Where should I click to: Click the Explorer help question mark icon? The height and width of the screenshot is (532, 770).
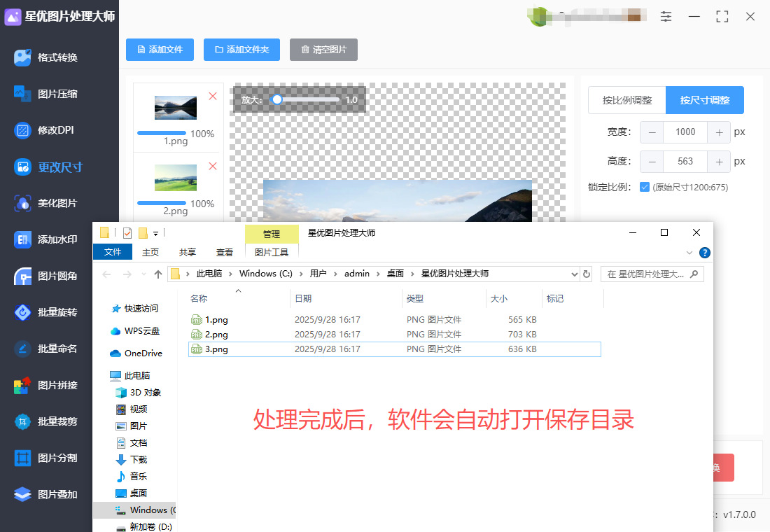[x=705, y=253]
